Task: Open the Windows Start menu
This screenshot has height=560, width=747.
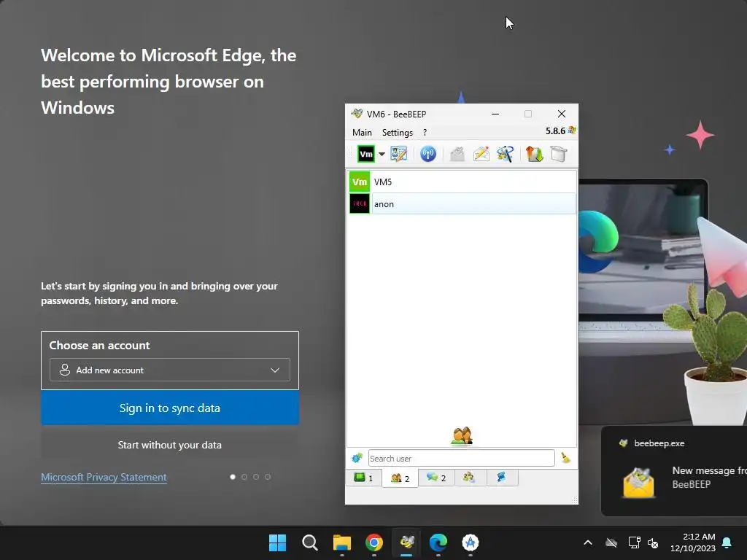Action: [x=277, y=542]
